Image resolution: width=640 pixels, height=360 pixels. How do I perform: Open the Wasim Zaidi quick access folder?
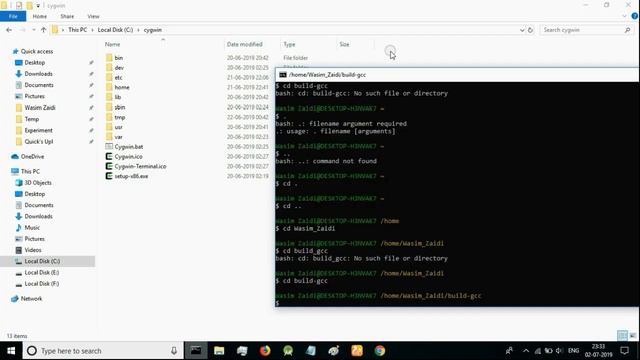[x=40, y=107]
